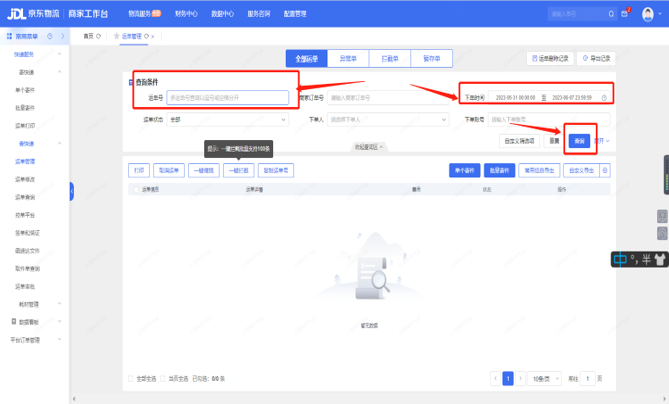
Task: Click the star icon on 运单管理 tab
Action: [116, 36]
